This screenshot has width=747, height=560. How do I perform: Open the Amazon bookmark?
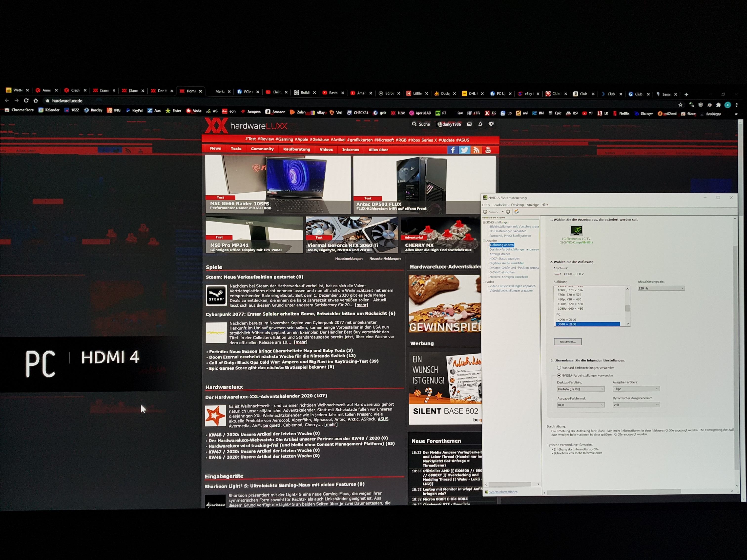click(275, 112)
